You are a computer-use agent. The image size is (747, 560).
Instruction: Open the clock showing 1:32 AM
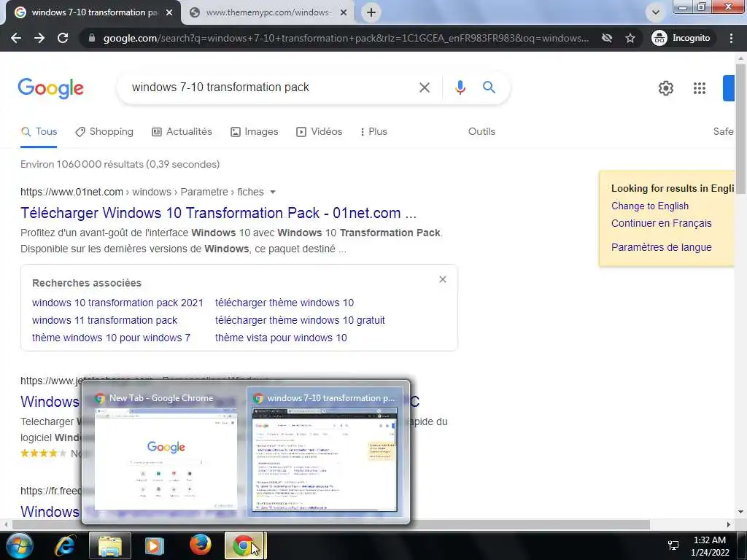coord(709,546)
